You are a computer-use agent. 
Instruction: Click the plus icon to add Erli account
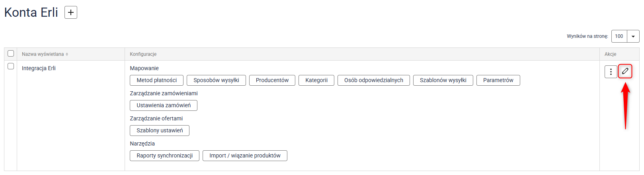click(x=71, y=12)
